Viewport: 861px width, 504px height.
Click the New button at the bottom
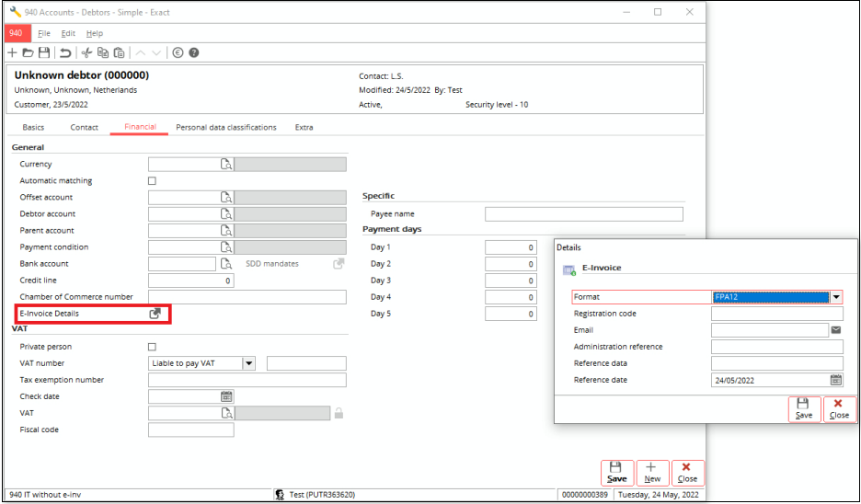click(x=652, y=473)
